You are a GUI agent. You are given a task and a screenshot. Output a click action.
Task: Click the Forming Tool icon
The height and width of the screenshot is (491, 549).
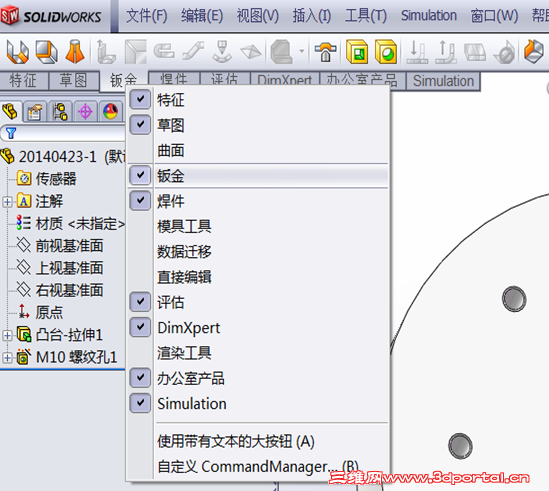[x=325, y=52]
